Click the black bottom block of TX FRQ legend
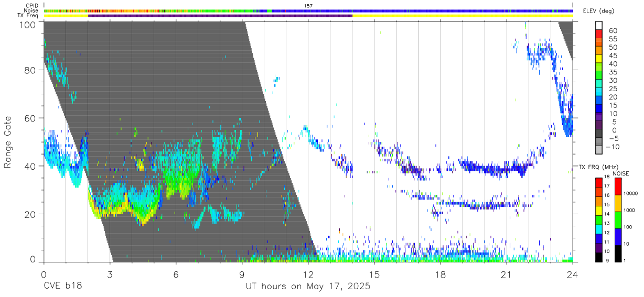This screenshot has height=297, width=644. tap(598, 258)
